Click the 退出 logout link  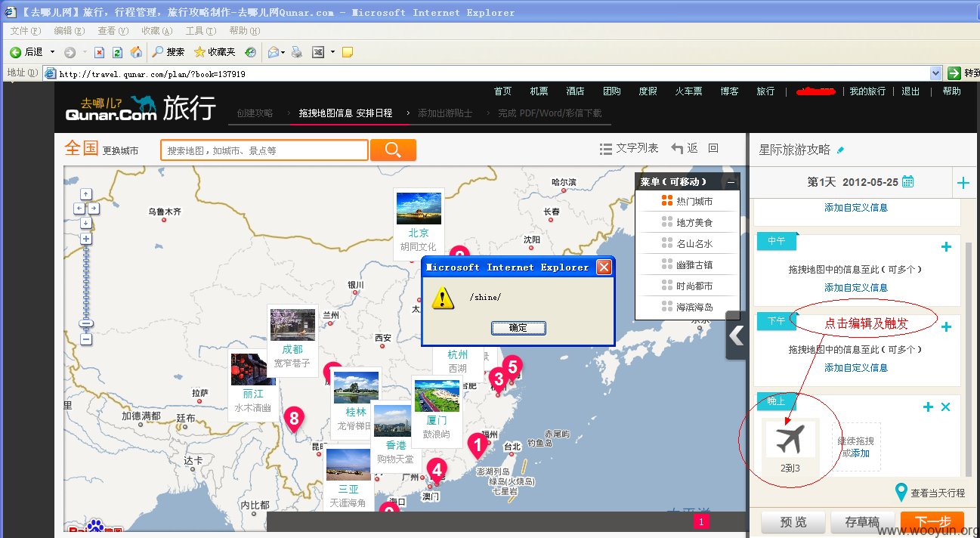[910, 91]
